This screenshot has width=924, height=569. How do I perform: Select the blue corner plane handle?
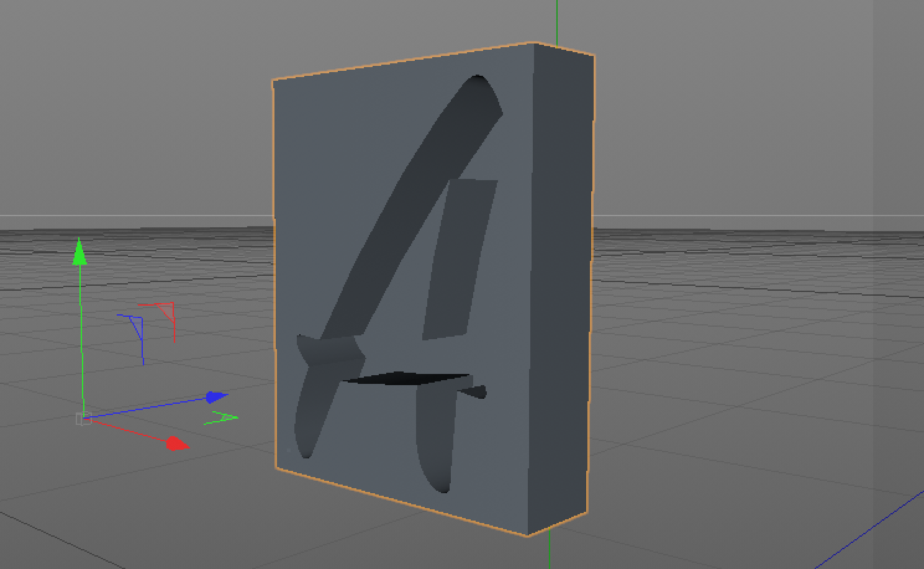[x=133, y=339]
